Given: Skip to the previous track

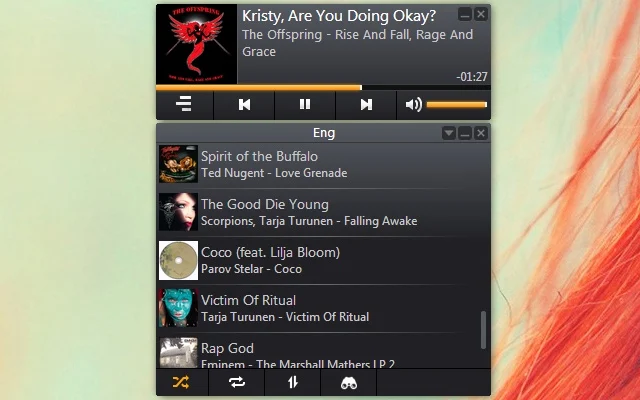Looking at the screenshot, I should coord(244,104).
